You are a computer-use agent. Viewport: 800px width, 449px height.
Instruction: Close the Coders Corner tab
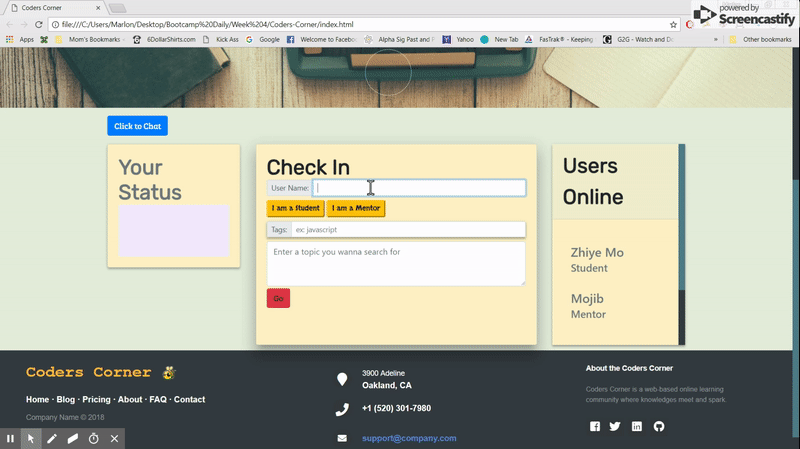98,8
